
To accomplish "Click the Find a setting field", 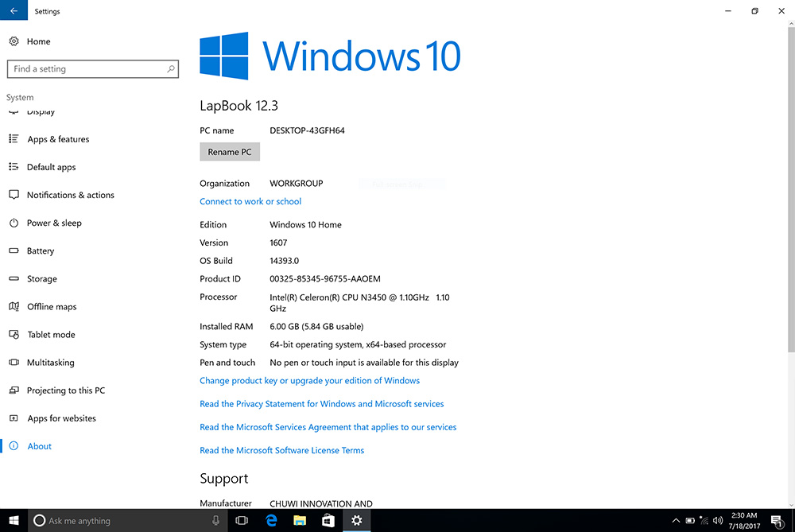I will tap(93, 69).
